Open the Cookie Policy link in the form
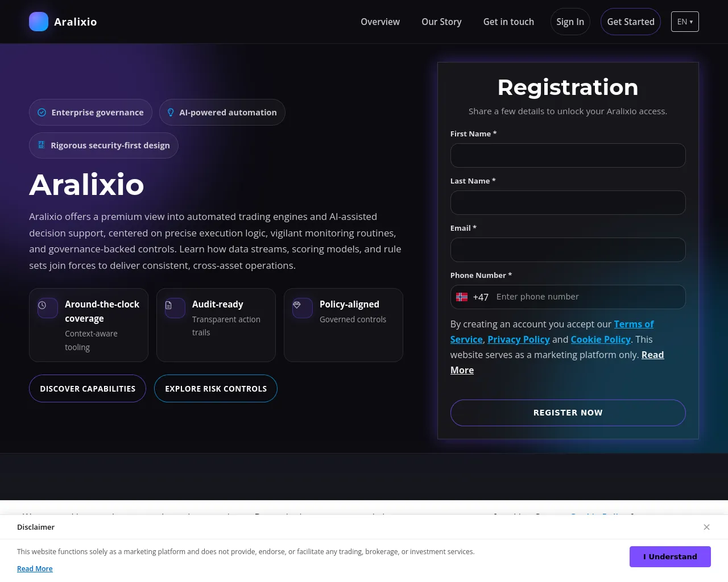The width and height of the screenshot is (728, 582). [x=601, y=339]
